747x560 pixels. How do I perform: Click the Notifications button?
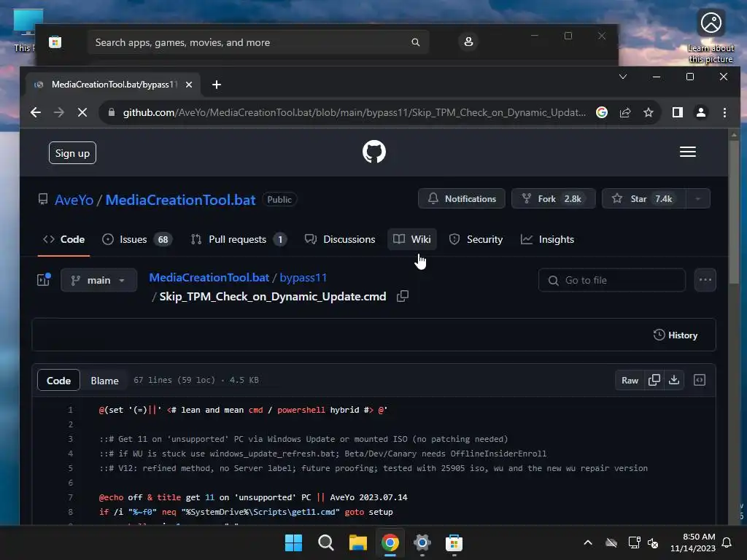[x=462, y=198]
